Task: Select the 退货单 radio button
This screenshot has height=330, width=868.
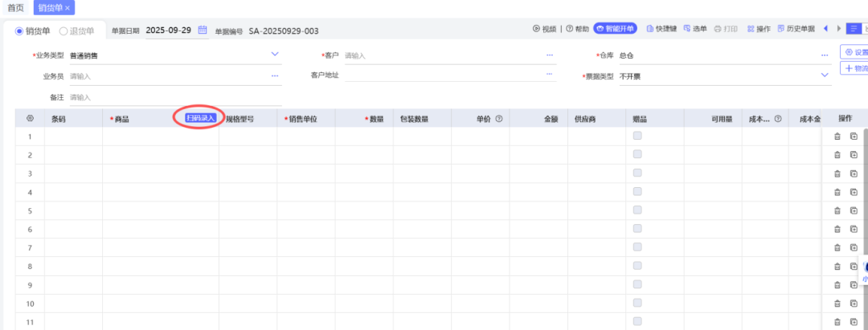Action: click(x=63, y=31)
